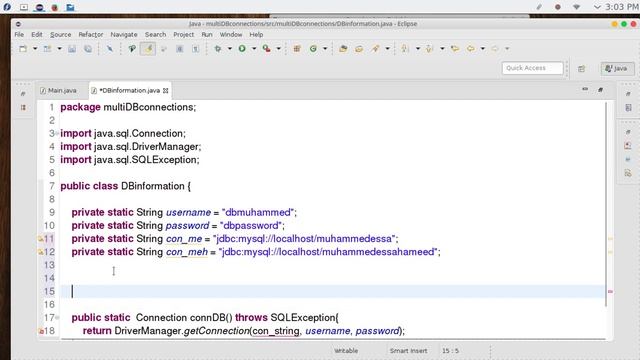
Task: Click the error marker on line 18
Action: pyautogui.click(x=41, y=331)
